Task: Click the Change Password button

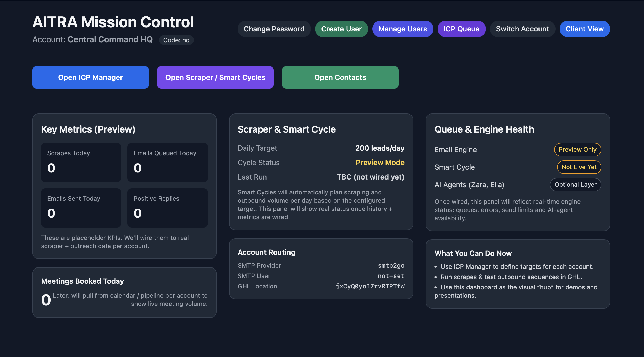Action: coord(274,29)
